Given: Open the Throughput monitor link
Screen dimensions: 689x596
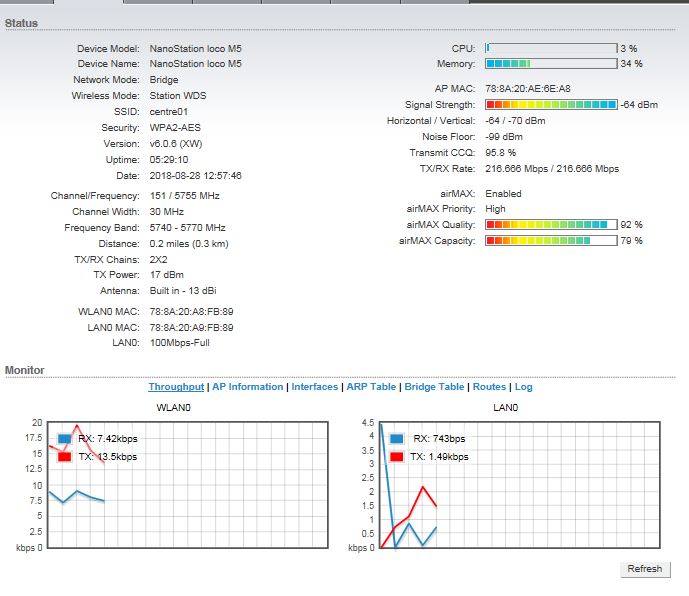Looking at the screenshot, I should 176,387.
